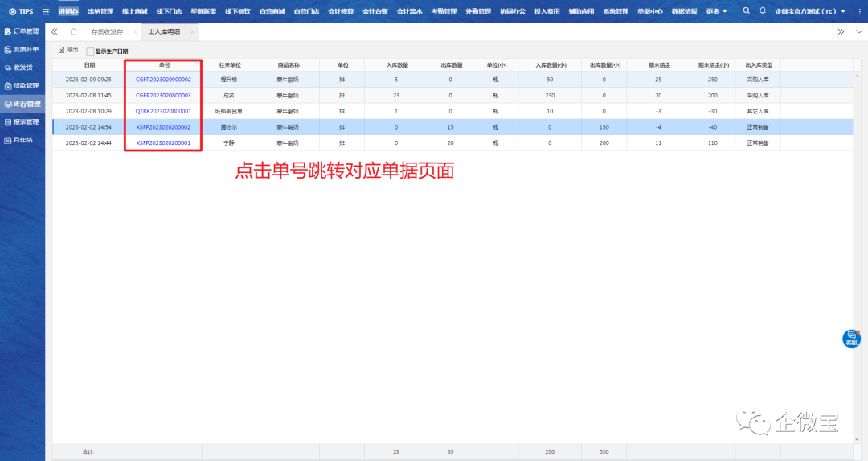
Task: Expand the 更多 dropdown in the top menu
Action: (716, 11)
